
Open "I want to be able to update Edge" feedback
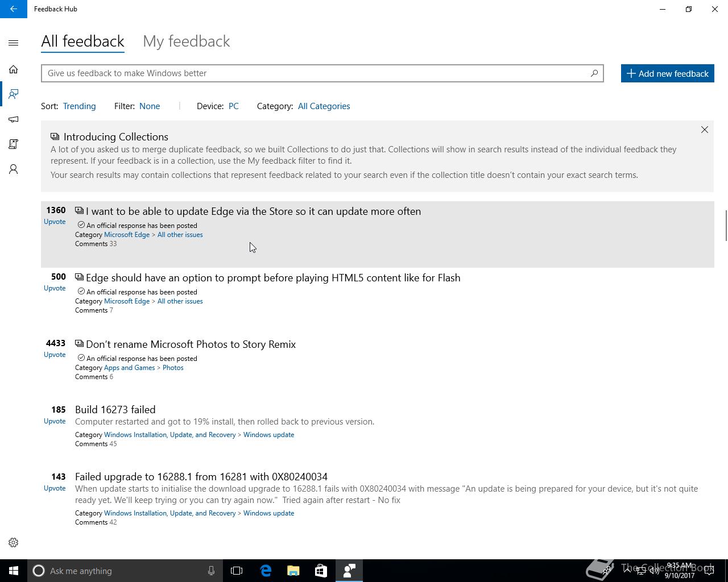pos(253,211)
